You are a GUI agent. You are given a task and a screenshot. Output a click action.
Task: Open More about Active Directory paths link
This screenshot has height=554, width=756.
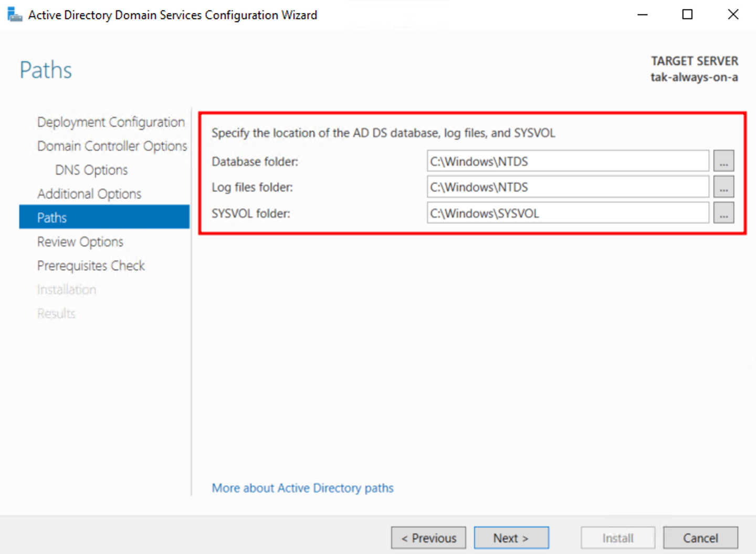[302, 488]
